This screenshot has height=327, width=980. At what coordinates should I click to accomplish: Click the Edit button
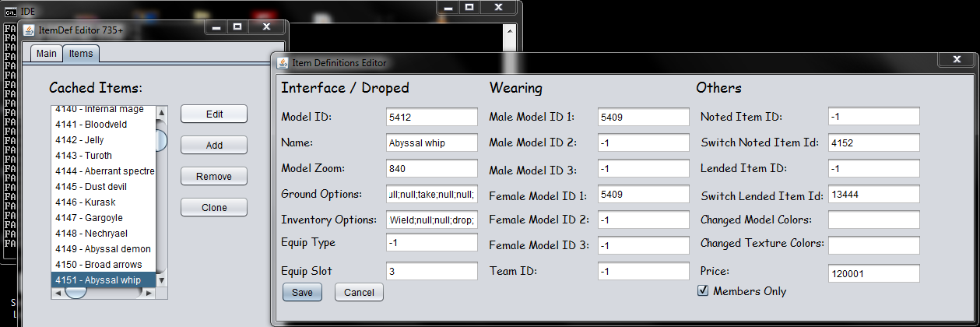click(214, 114)
